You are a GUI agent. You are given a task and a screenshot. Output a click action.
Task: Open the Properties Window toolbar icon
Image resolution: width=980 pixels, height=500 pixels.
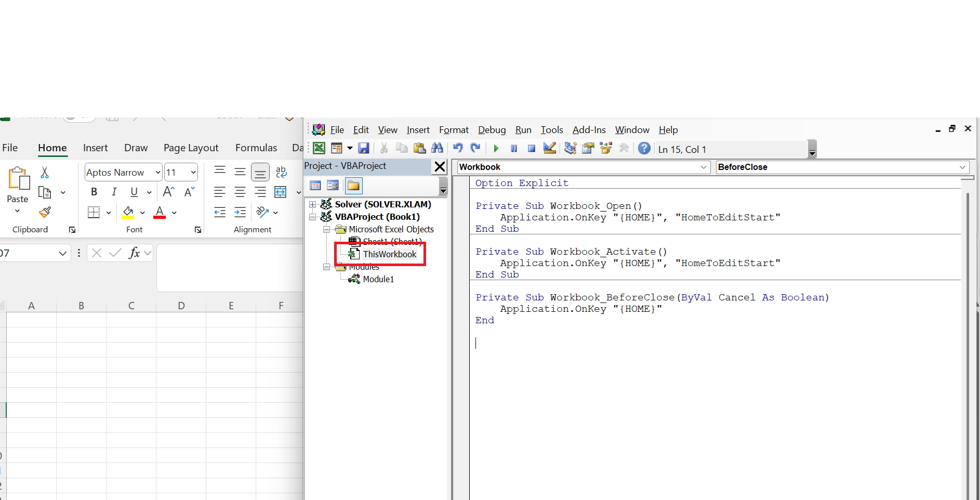[588, 149]
